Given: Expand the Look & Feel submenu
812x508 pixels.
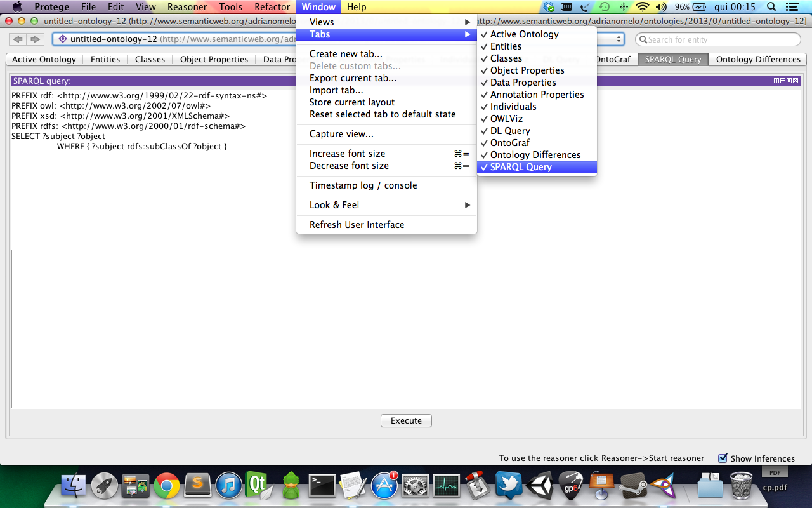Looking at the screenshot, I should point(386,205).
